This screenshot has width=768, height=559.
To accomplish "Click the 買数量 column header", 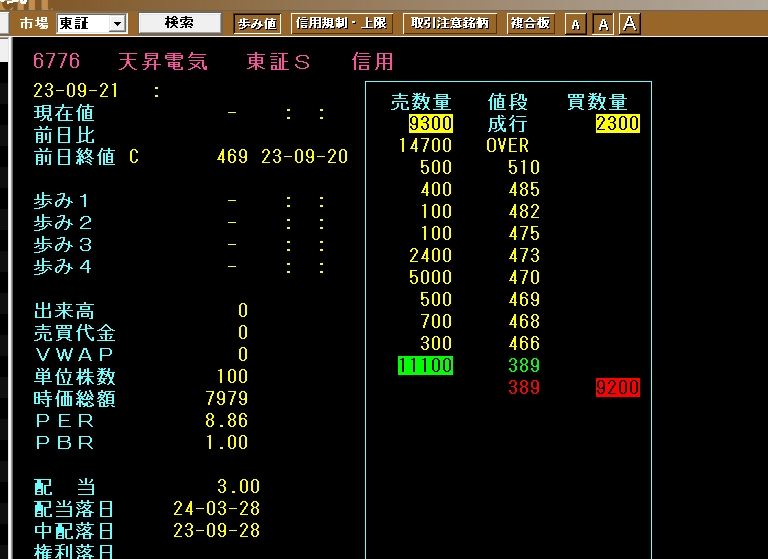I will (x=597, y=102).
